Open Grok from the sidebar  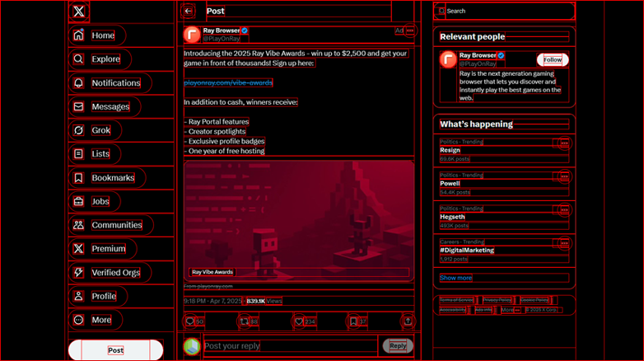click(78, 130)
